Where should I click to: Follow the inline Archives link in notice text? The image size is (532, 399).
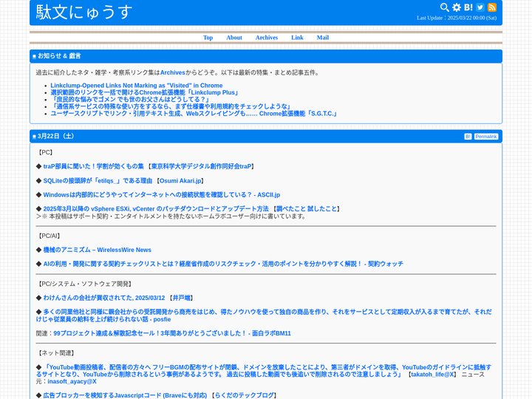(173, 72)
